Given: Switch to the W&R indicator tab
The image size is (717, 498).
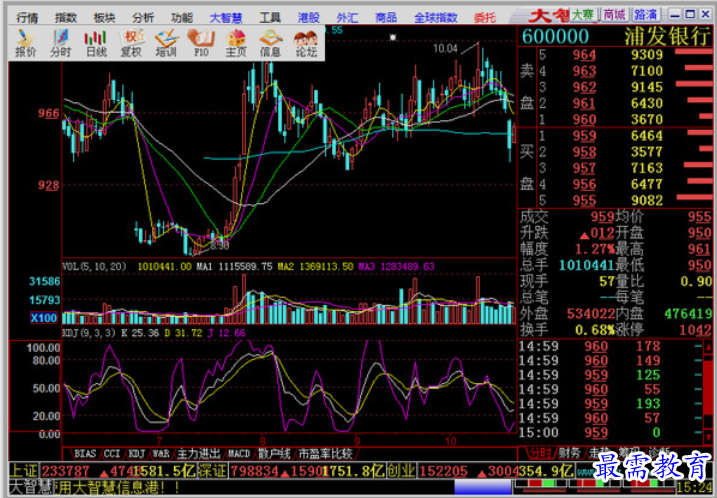Looking at the screenshot, I should pyautogui.click(x=161, y=454).
